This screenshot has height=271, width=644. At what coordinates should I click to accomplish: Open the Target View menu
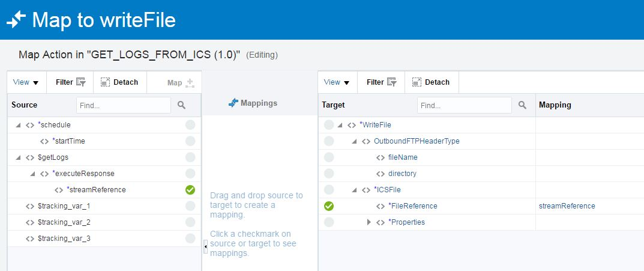(x=337, y=82)
